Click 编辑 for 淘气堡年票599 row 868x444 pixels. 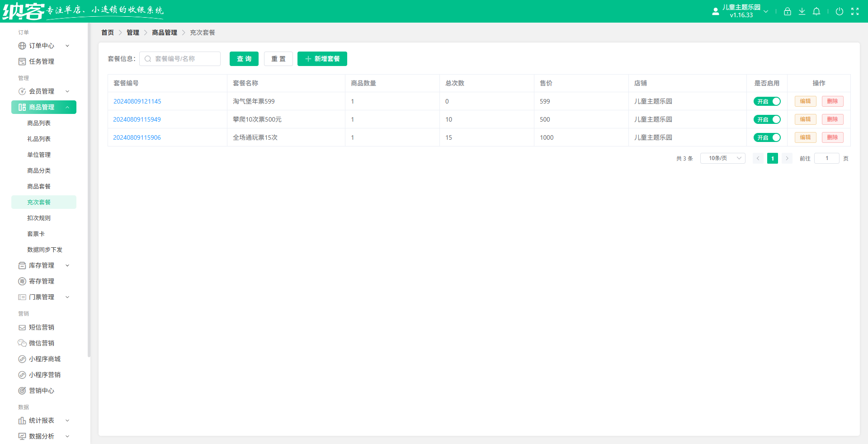tap(806, 101)
